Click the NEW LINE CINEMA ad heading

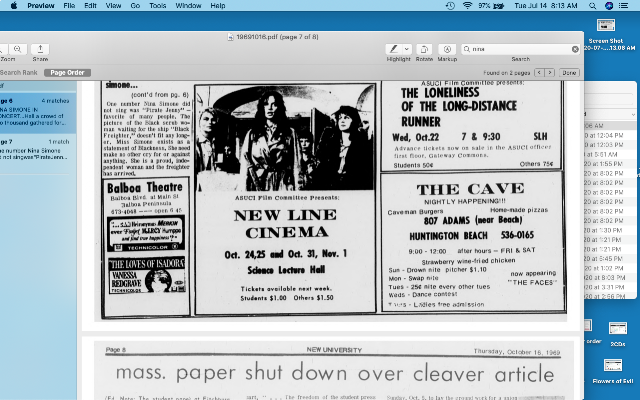285,224
